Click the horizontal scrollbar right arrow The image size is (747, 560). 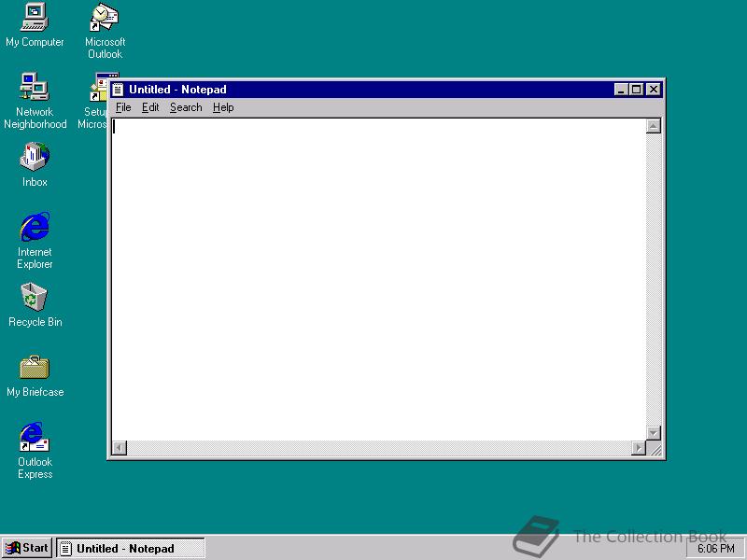tap(639, 448)
